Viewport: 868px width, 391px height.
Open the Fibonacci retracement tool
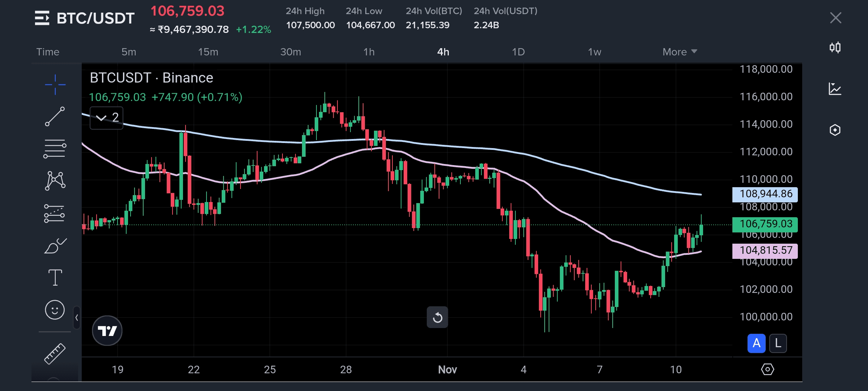(55, 149)
